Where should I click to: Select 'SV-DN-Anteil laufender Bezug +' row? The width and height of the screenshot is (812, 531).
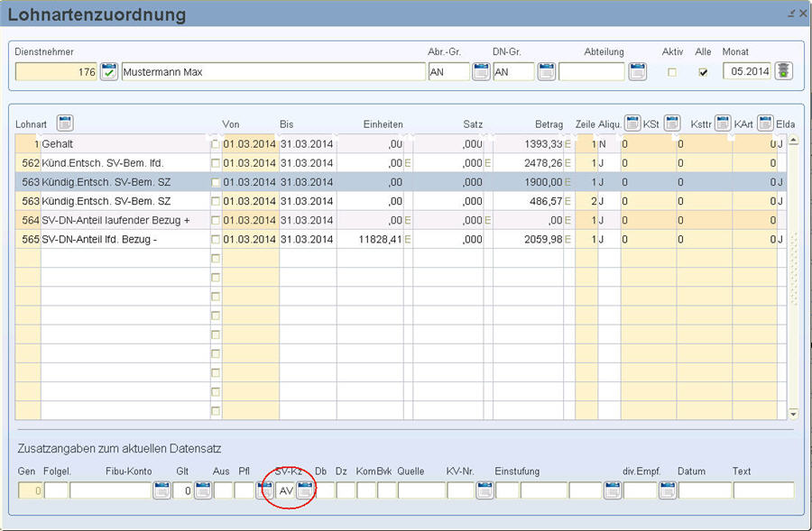pos(401,221)
